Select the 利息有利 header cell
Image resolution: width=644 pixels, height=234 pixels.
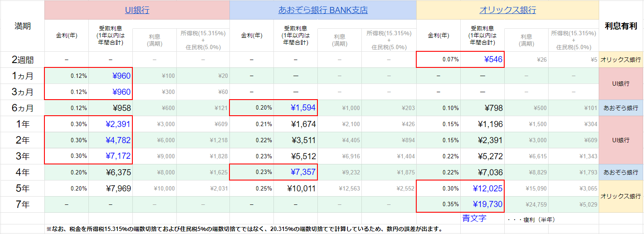[621, 26]
